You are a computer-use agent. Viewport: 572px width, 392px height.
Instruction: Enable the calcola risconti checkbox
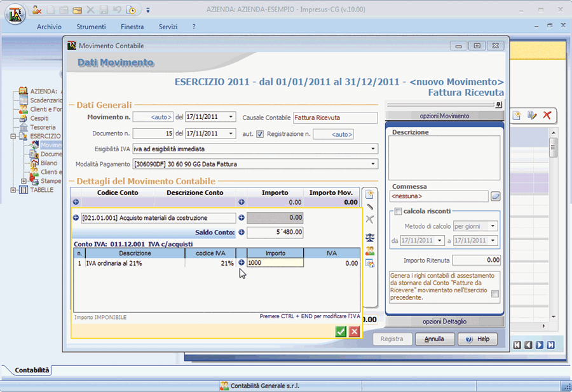[x=398, y=212]
